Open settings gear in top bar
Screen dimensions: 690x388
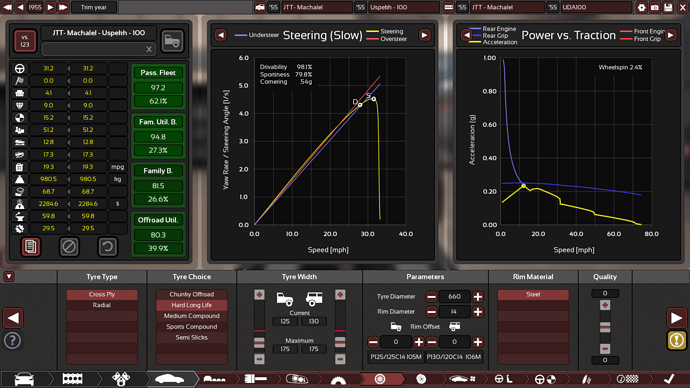642,7
